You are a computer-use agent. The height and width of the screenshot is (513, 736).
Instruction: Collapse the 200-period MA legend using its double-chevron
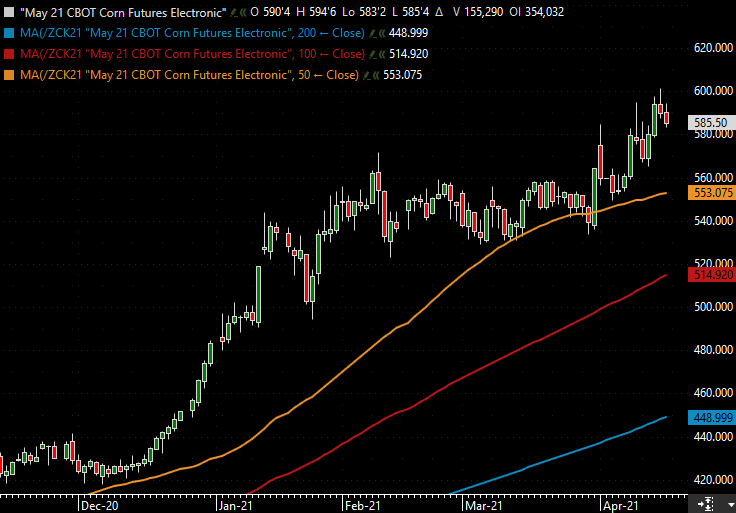[381, 33]
